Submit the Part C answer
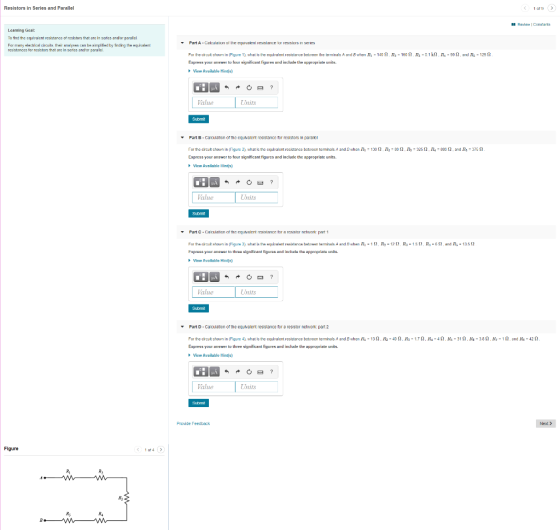560x530 pixels. 199,308
